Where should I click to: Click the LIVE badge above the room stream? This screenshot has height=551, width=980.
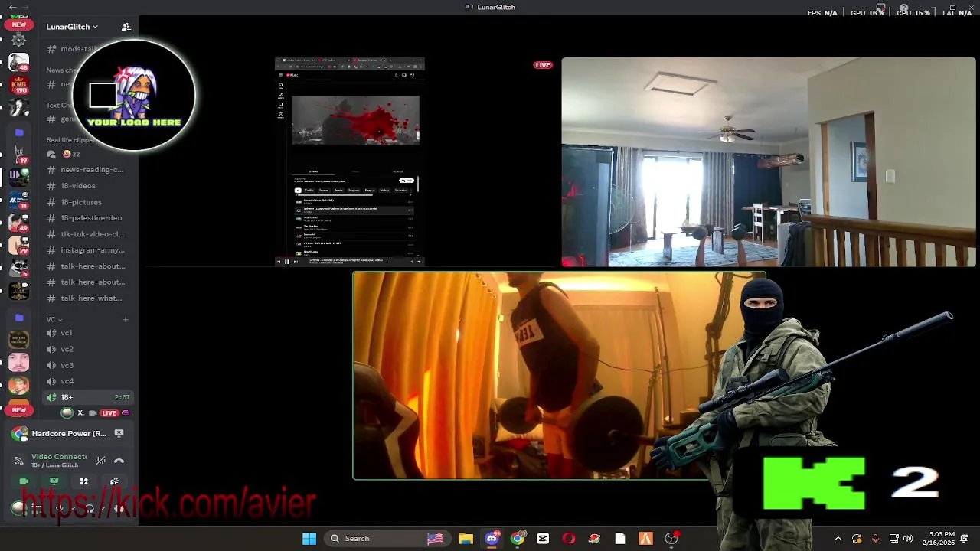click(x=543, y=65)
